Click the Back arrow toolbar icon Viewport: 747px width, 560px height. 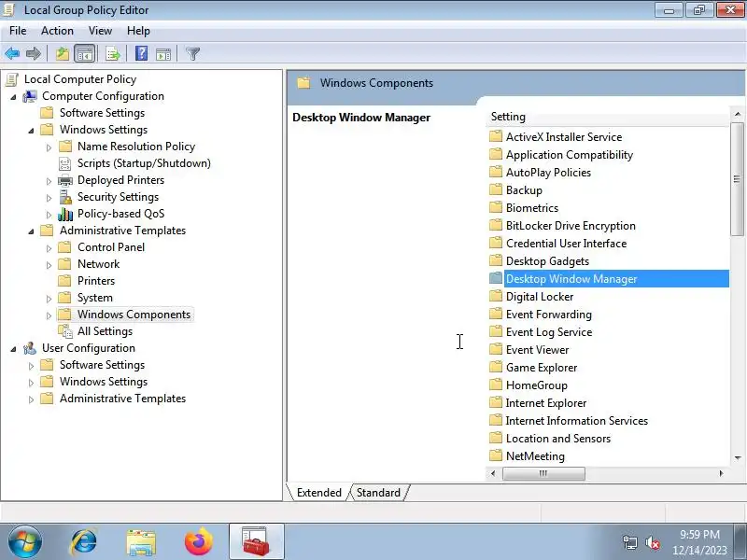click(x=12, y=54)
